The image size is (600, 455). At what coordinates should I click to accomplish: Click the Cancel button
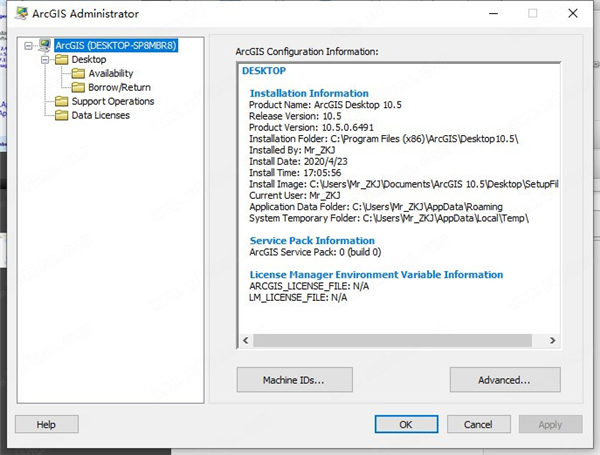point(479,424)
